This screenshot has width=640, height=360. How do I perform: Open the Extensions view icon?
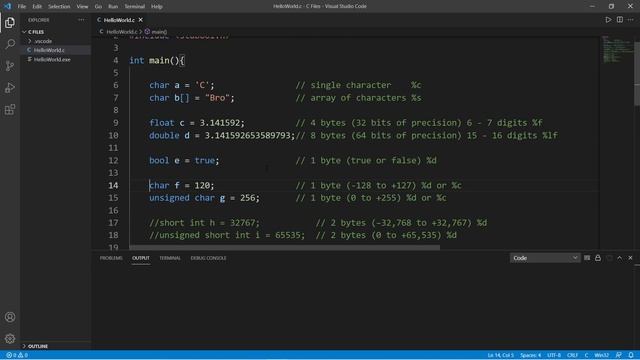pos(10,109)
